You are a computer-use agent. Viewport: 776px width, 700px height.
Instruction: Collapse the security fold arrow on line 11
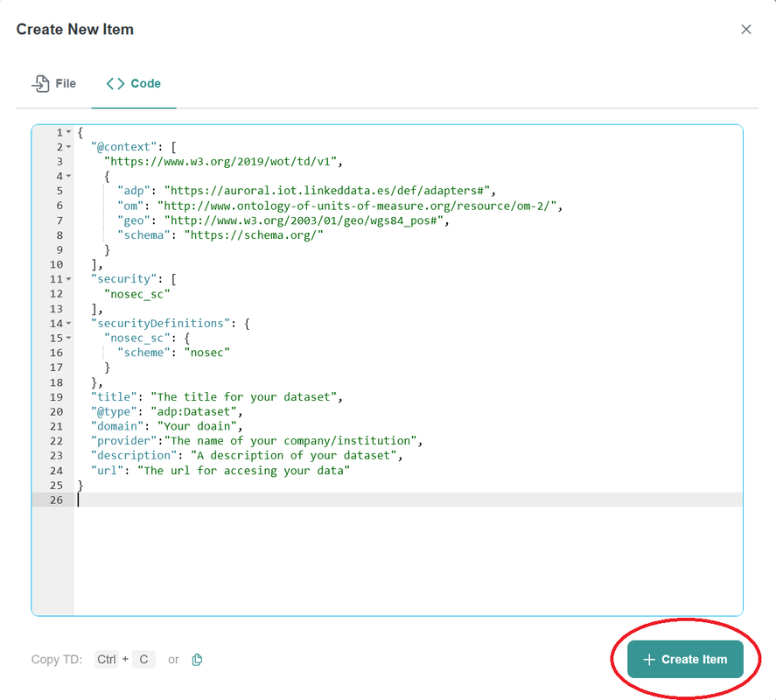pos(69,279)
